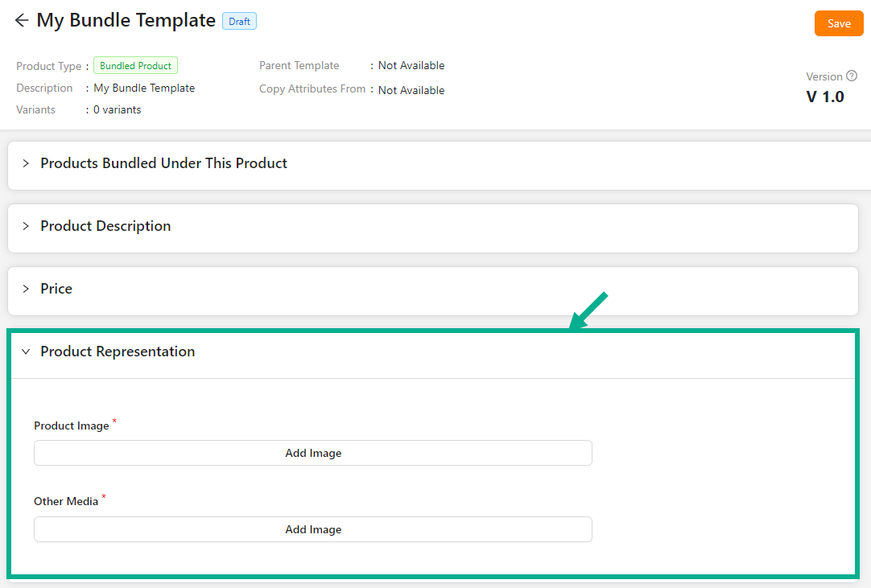Expand the Price section chevron
871x588 pixels.
26,289
